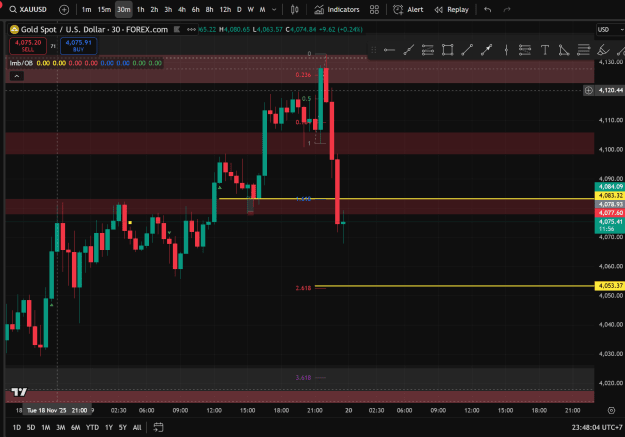Image resolution: width=625 pixels, height=437 pixels.
Task: Create a new Alert
Action: click(x=408, y=10)
